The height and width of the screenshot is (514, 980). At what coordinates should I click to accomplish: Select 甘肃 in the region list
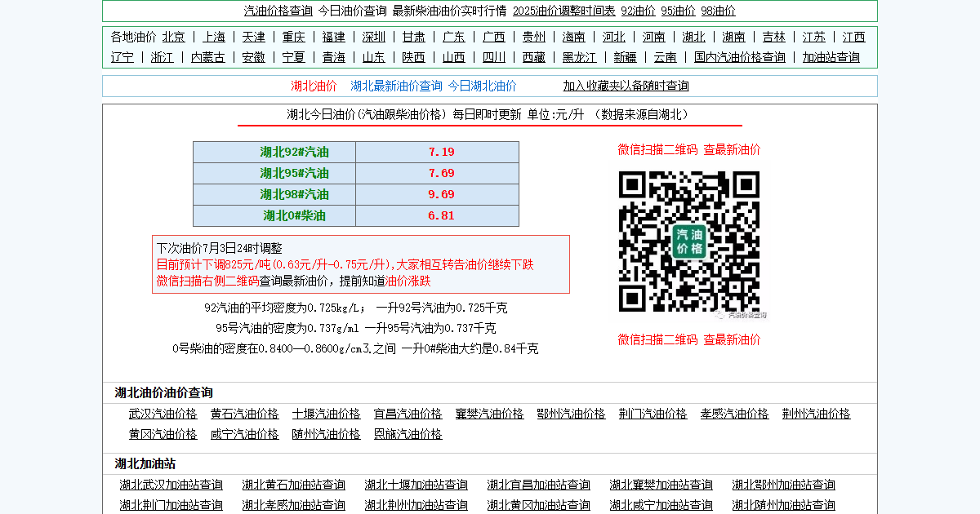(x=414, y=37)
